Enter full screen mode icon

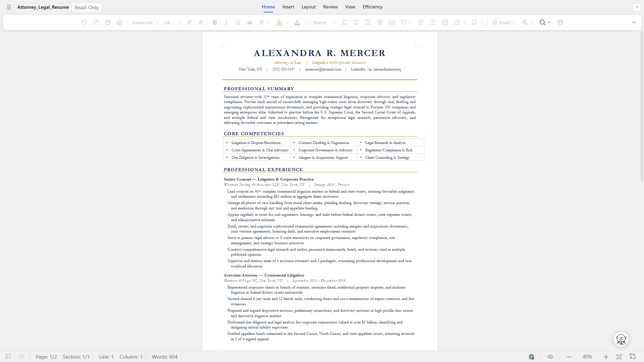pos(632,356)
